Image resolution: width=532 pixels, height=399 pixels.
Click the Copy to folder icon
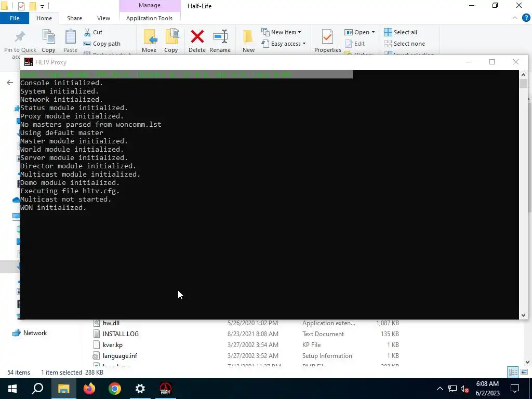pyautogui.click(x=171, y=37)
